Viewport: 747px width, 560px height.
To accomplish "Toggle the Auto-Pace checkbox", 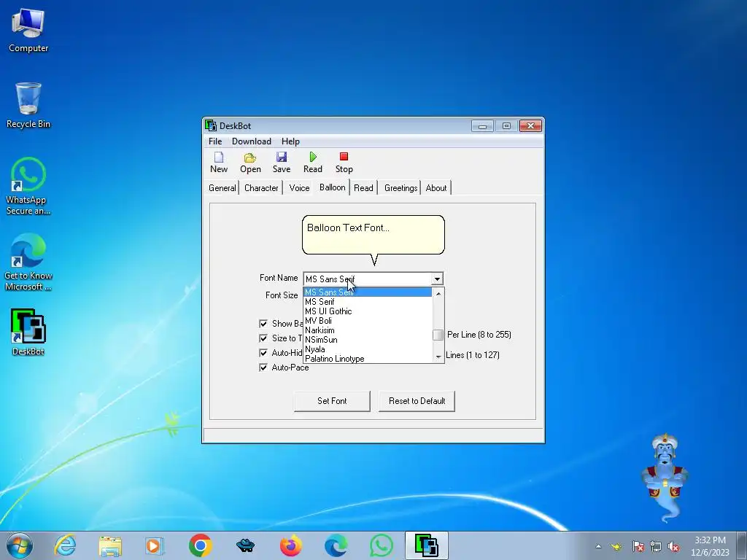I will (x=263, y=367).
